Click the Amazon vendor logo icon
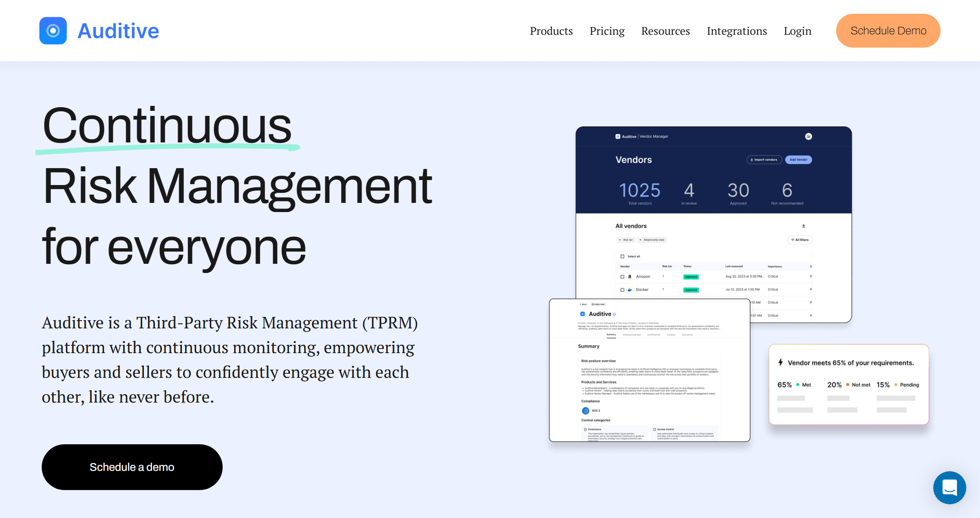 click(x=630, y=277)
